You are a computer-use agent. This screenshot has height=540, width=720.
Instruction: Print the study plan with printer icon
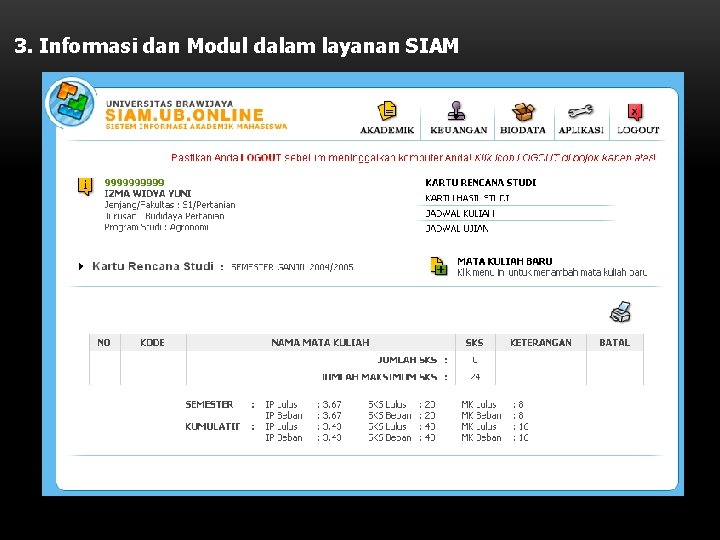tap(620, 312)
